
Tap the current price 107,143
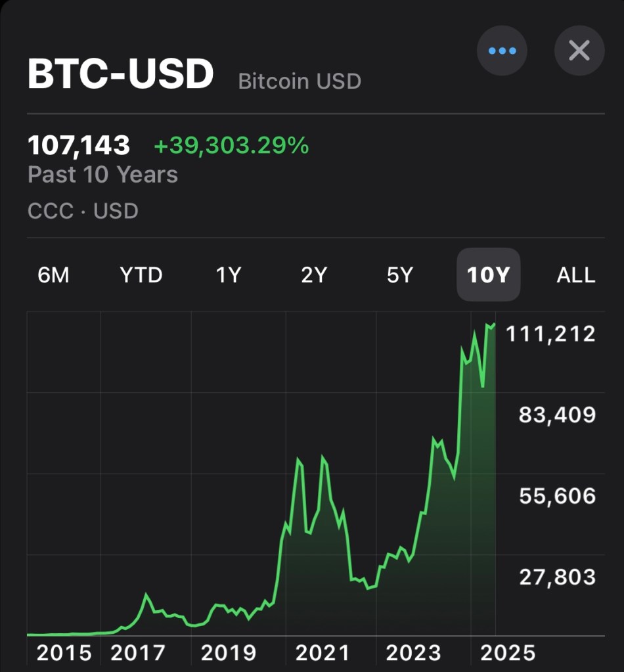pos(79,145)
